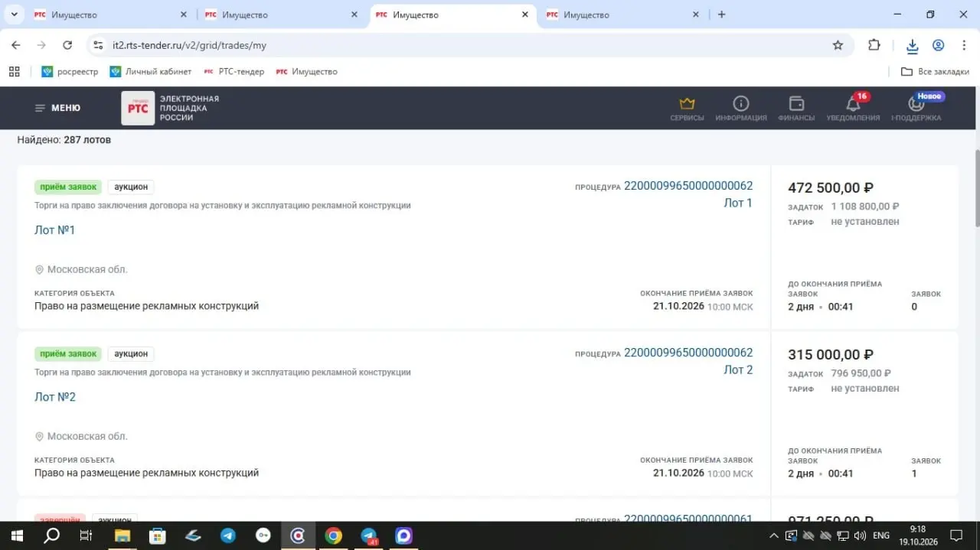This screenshot has width=980, height=550.
Task: Open the Chrome three-dot menu
Action: pyautogui.click(x=963, y=45)
